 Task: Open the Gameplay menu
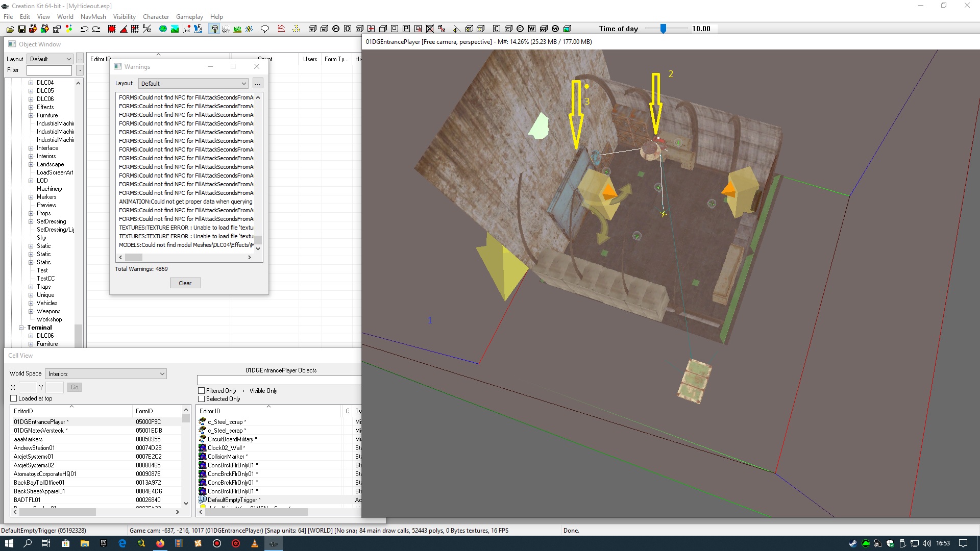[x=189, y=17]
